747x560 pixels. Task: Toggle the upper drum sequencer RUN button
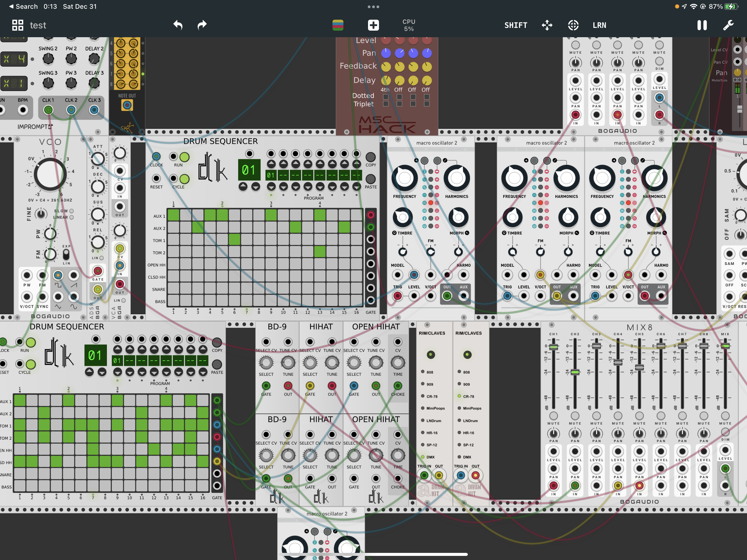(184, 157)
